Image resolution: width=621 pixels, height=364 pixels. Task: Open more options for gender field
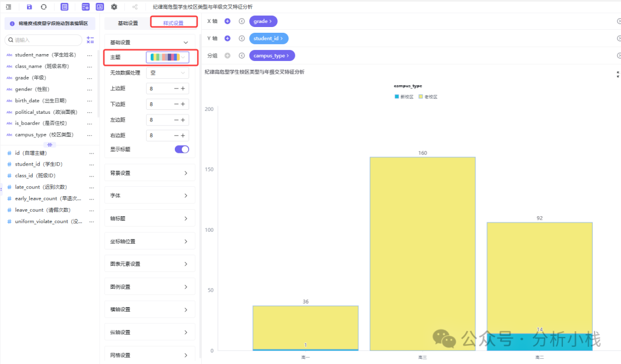[90, 90]
